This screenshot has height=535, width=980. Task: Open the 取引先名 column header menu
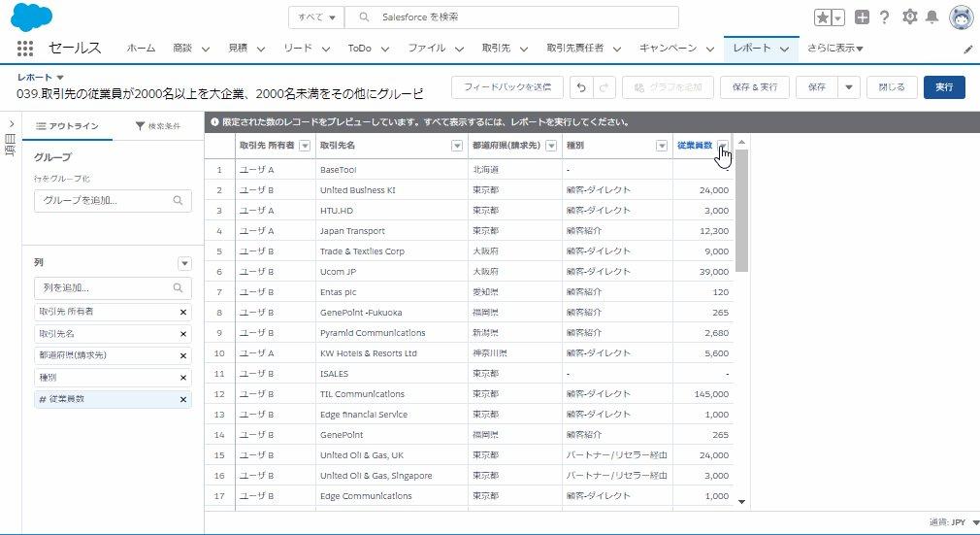(457, 146)
